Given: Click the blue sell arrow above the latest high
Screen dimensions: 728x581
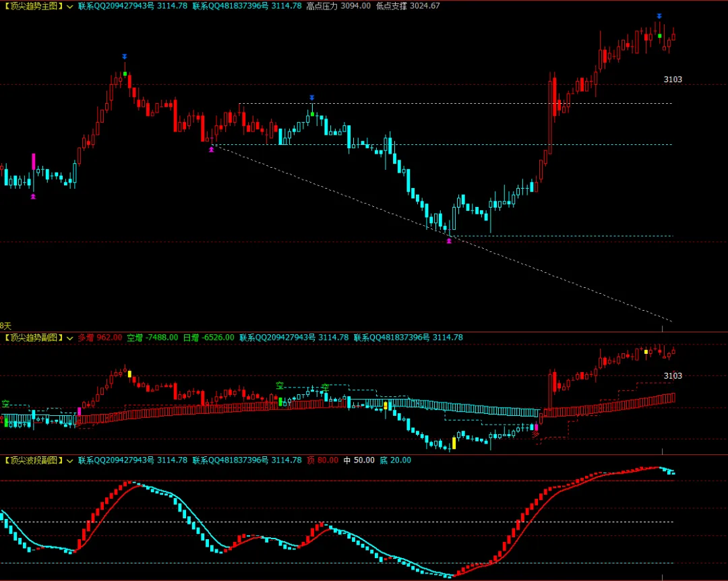Looking at the screenshot, I should (659, 16).
